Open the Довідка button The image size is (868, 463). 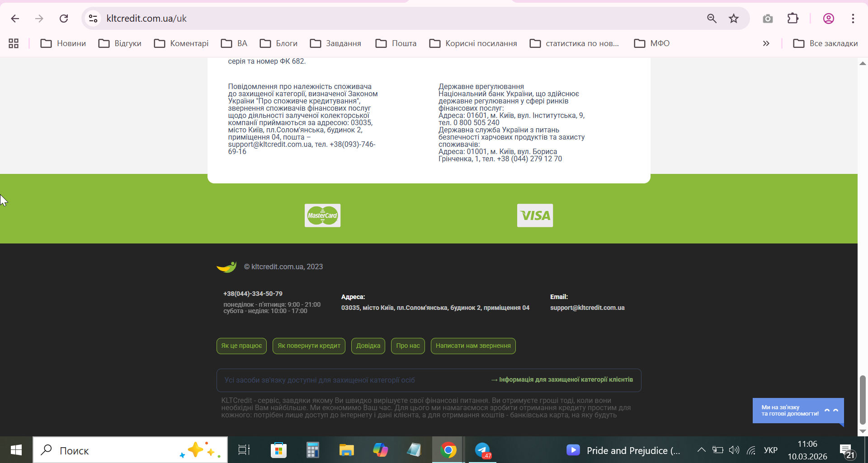[x=368, y=346]
